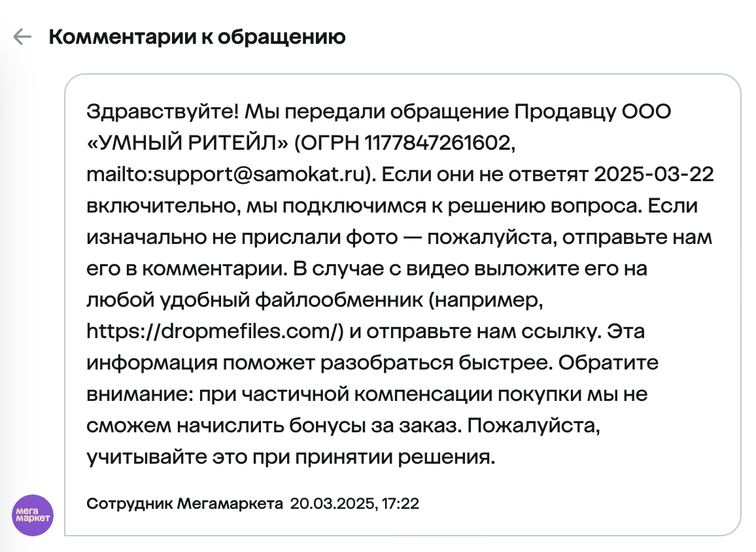Click the back arrow icon

point(22,37)
